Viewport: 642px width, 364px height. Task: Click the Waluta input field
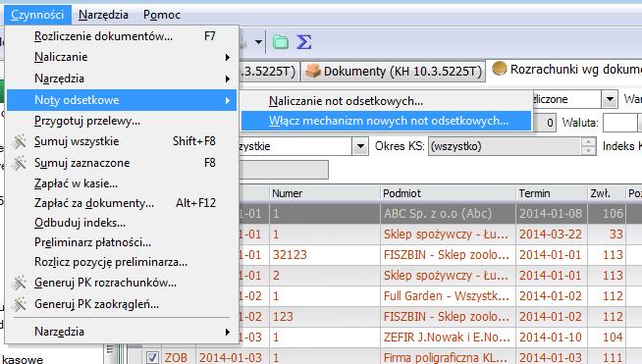point(620,123)
